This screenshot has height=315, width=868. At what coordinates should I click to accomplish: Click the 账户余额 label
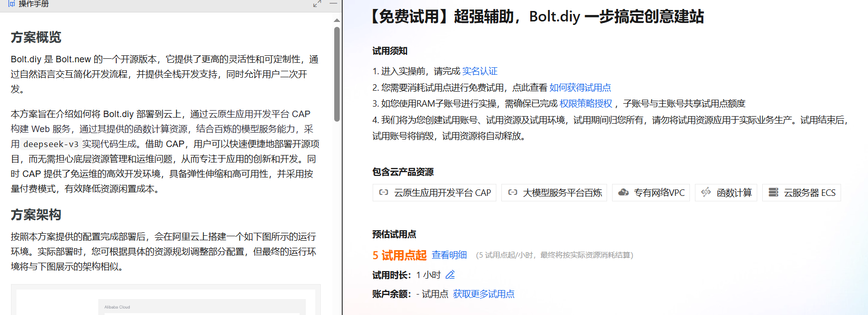pos(392,294)
